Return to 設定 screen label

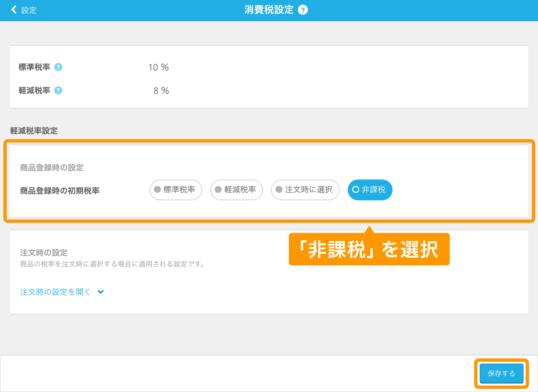(29, 10)
